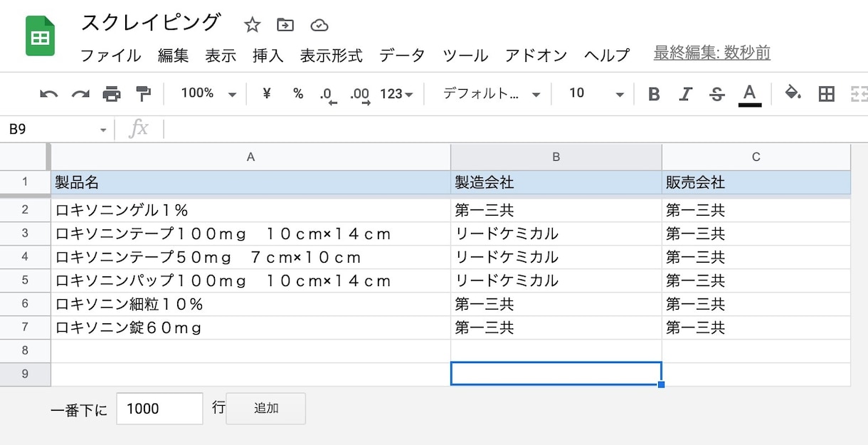
Task: Select row 9 header
Action: (x=25, y=375)
